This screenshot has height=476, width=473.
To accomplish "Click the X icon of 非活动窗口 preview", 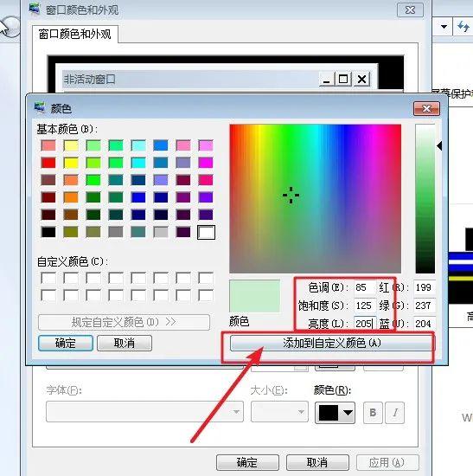I will 362,80.
